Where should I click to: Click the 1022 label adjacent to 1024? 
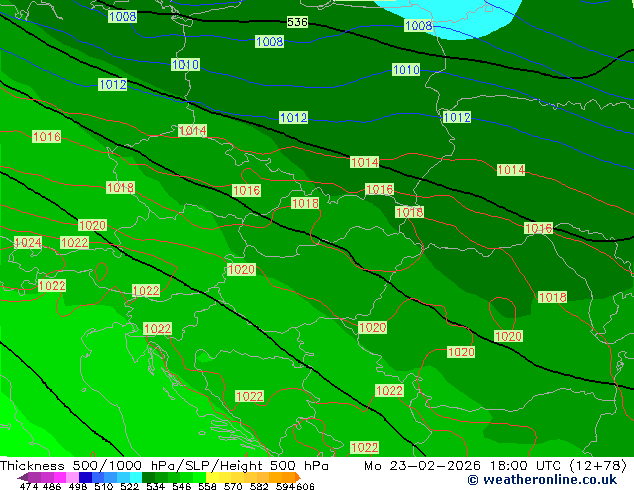(74, 243)
